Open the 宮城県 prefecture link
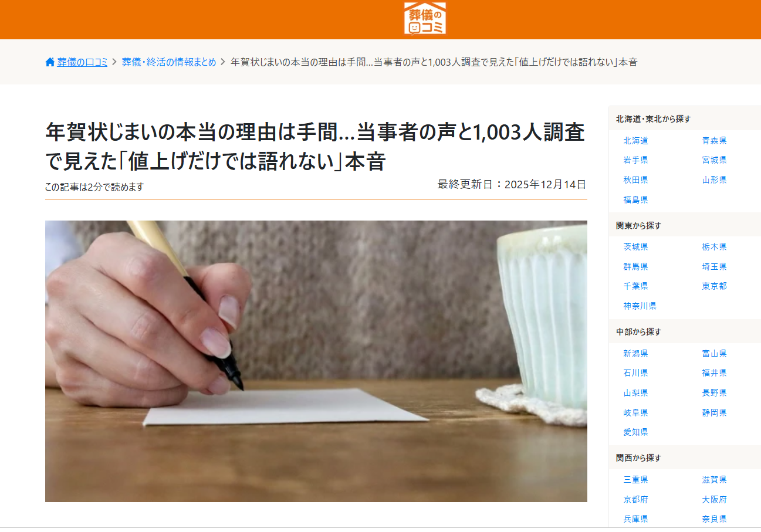Viewport: 761px width, 532px height. [x=714, y=160]
